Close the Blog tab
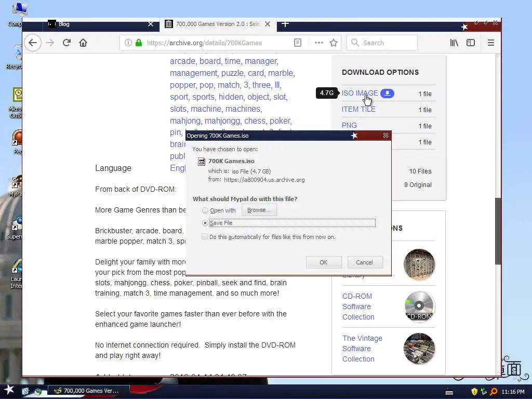The width and height of the screenshot is (532, 399). (x=151, y=24)
